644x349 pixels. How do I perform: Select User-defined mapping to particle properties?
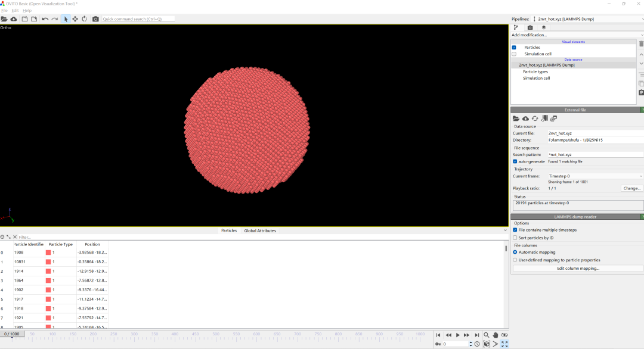(515, 260)
